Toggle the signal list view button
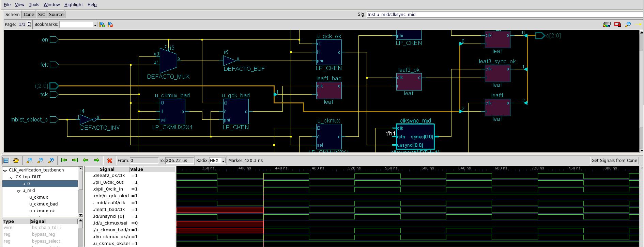This screenshot has width=644, height=247. tap(6, 161)
